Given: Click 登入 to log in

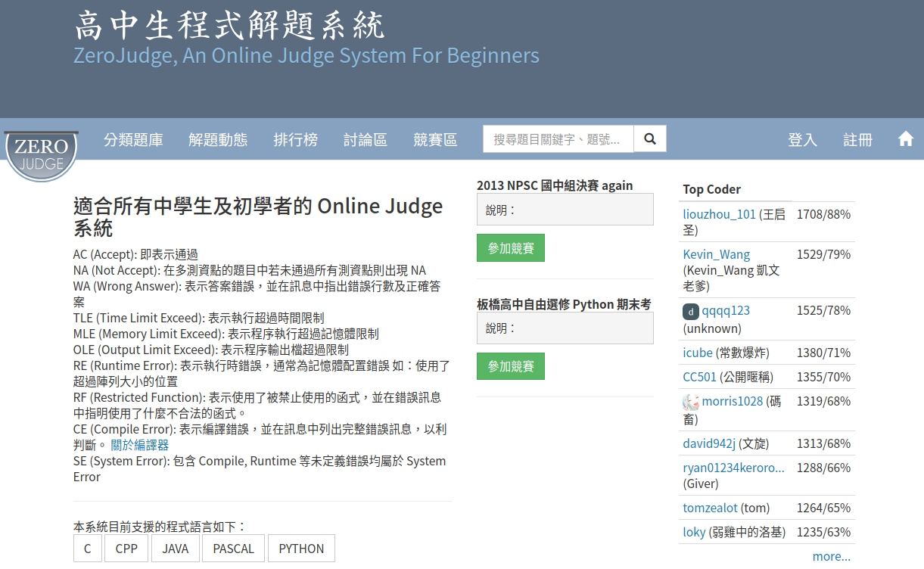Looking at the screenshot, I should tap(802, 140).
